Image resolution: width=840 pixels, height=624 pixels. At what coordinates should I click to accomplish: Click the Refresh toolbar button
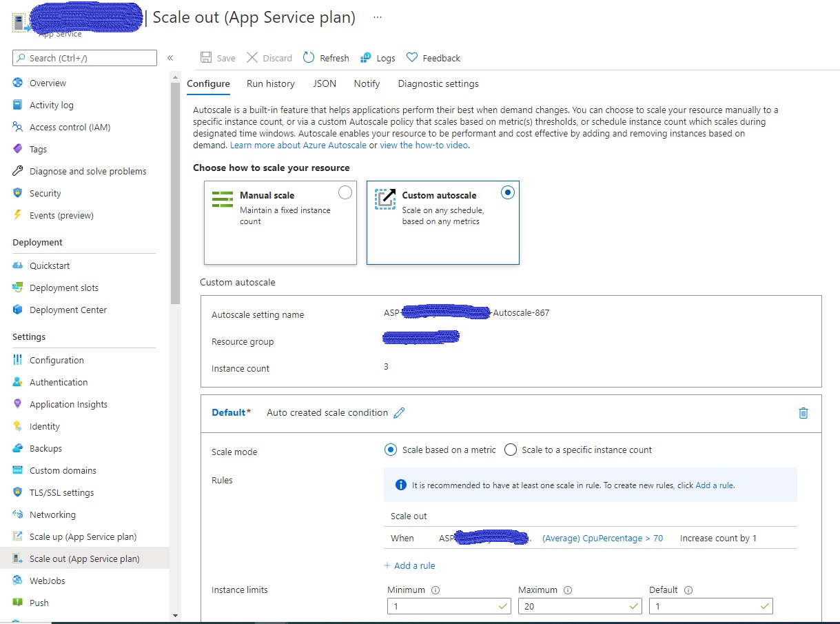326,58
